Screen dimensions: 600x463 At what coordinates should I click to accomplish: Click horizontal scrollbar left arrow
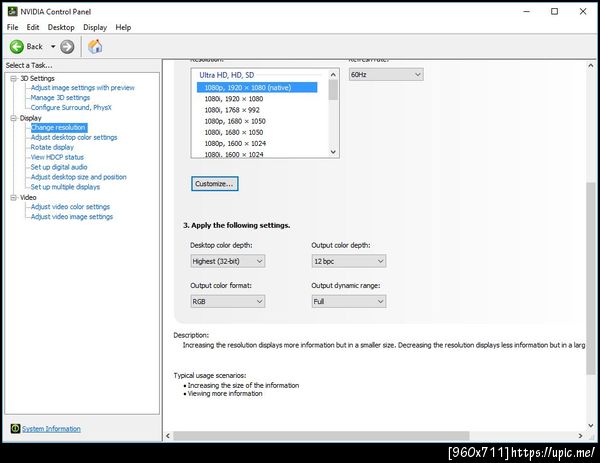pyautogui.click(x=168, y=436)
